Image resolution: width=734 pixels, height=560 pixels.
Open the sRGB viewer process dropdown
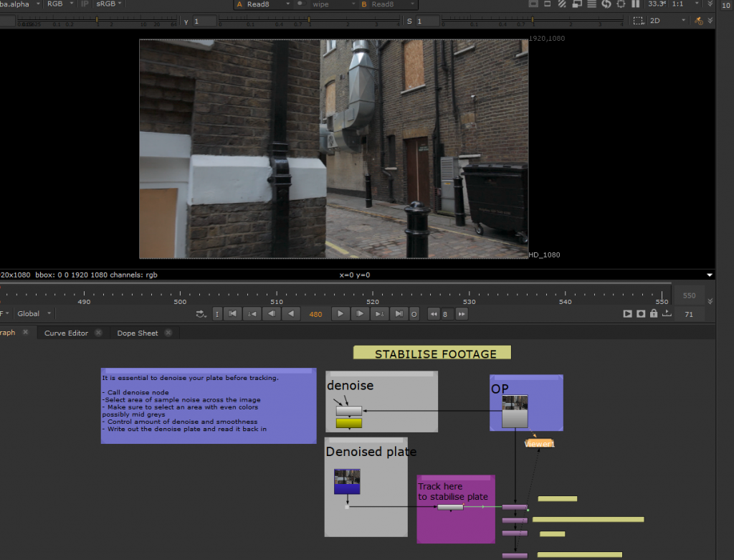[109, 4]
